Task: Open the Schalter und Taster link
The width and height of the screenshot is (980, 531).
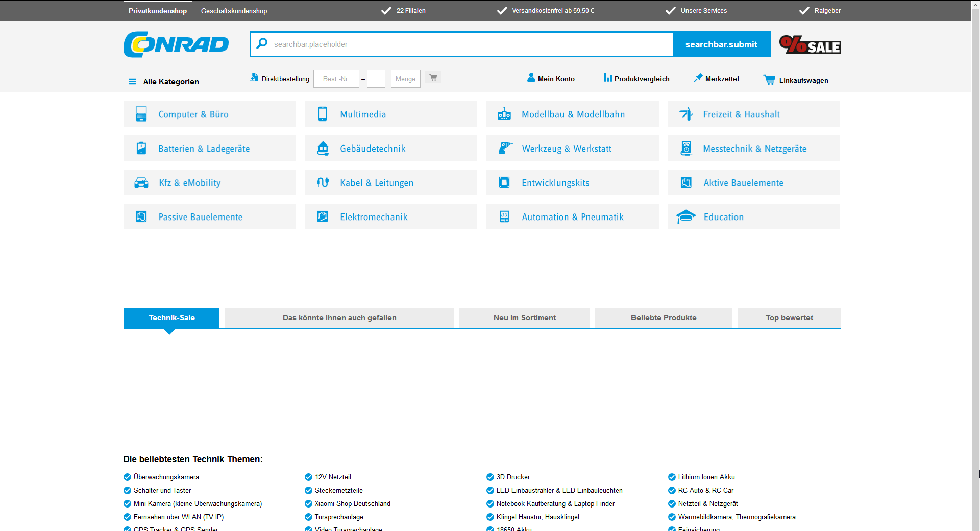Action: [162, 491]
